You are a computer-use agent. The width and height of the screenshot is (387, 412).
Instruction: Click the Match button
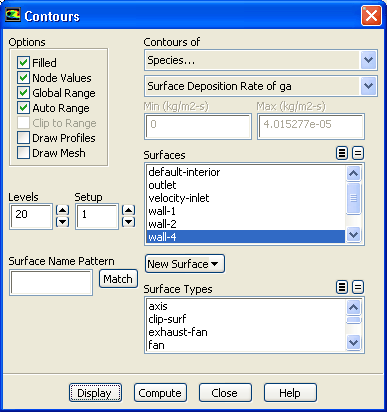click(x=118, y=279)
